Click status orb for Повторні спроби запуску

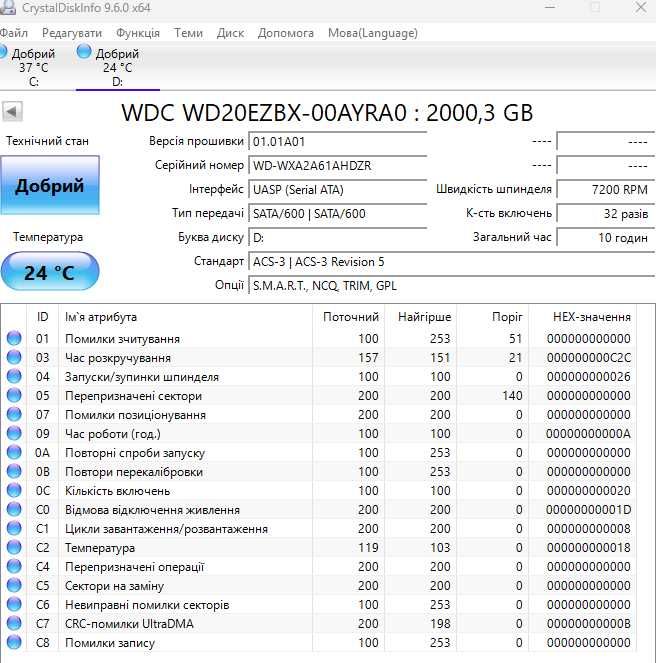(x=14, y=452)
